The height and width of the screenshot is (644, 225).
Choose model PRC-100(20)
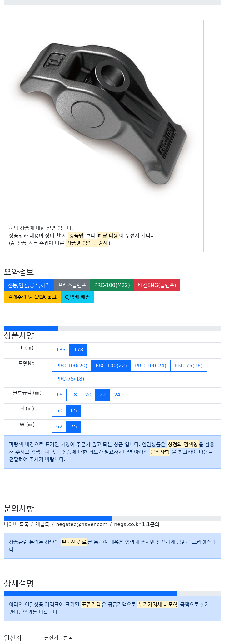72,366
